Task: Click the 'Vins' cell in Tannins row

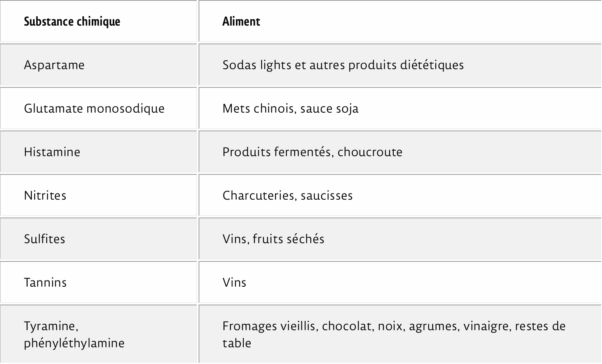Action: click(400, 282)
